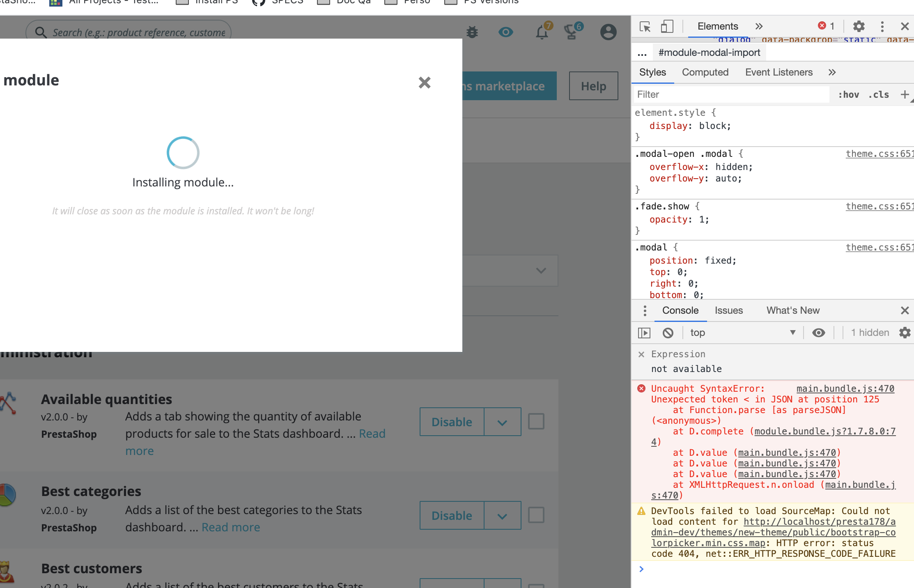The height and width of the screenshot is (588, 914).
Task: Clear the console with the no-entry icon
Action: click(668, 333)
